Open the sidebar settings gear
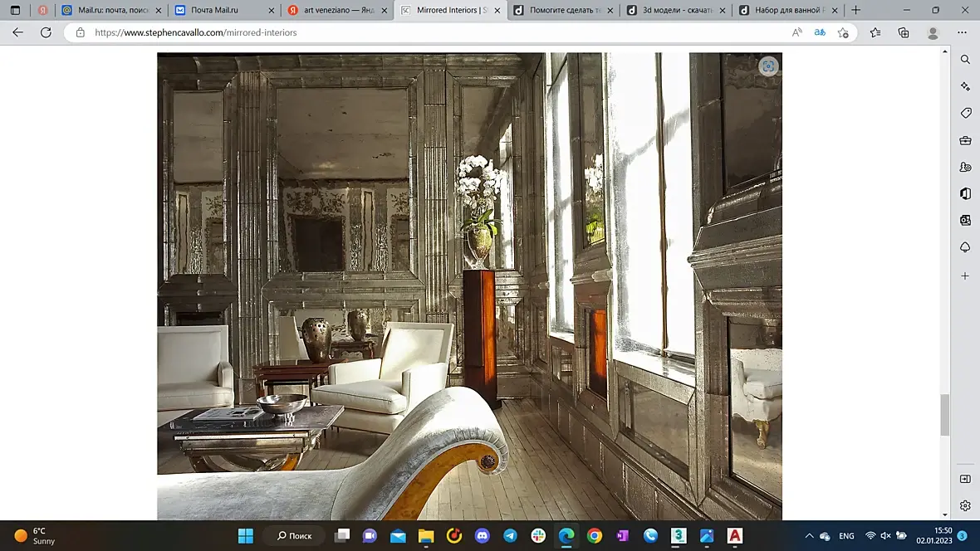980x551 pixels. coord(965,505)
